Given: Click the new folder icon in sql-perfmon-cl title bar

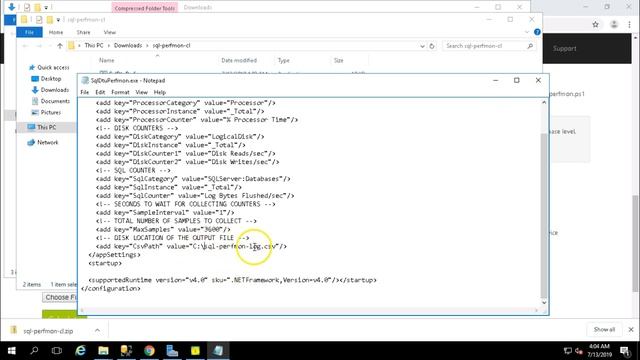Looking at the screenshot, I should point(50,20).
